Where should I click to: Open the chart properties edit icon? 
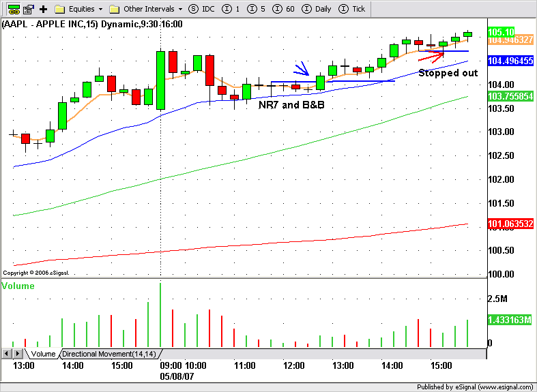[x=29, y=10]
